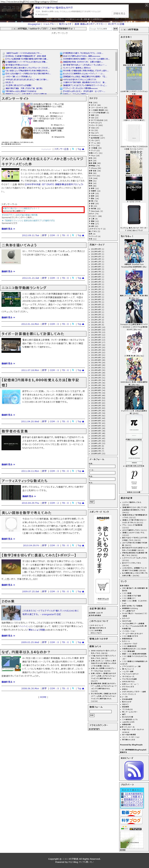Click 動画を見る under 三角形を描いてみよう

[8, 271]
